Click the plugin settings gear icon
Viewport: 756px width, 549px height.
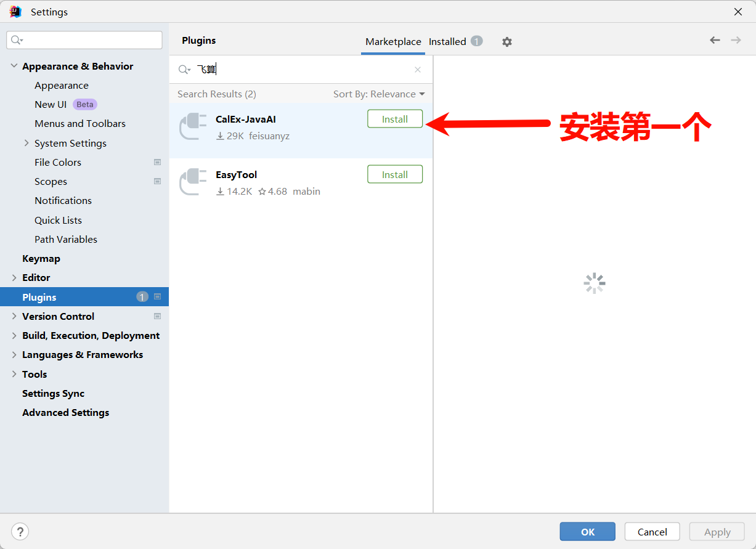506,42
